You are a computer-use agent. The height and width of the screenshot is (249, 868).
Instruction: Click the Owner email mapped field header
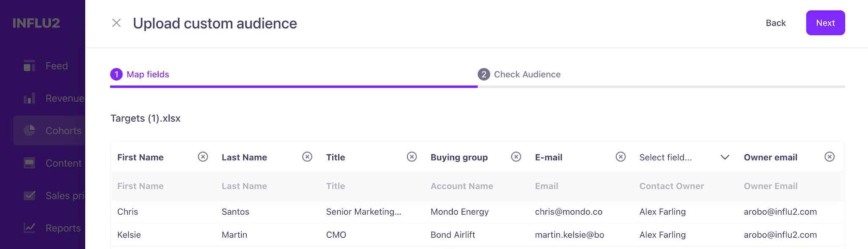tap(771, 157)
